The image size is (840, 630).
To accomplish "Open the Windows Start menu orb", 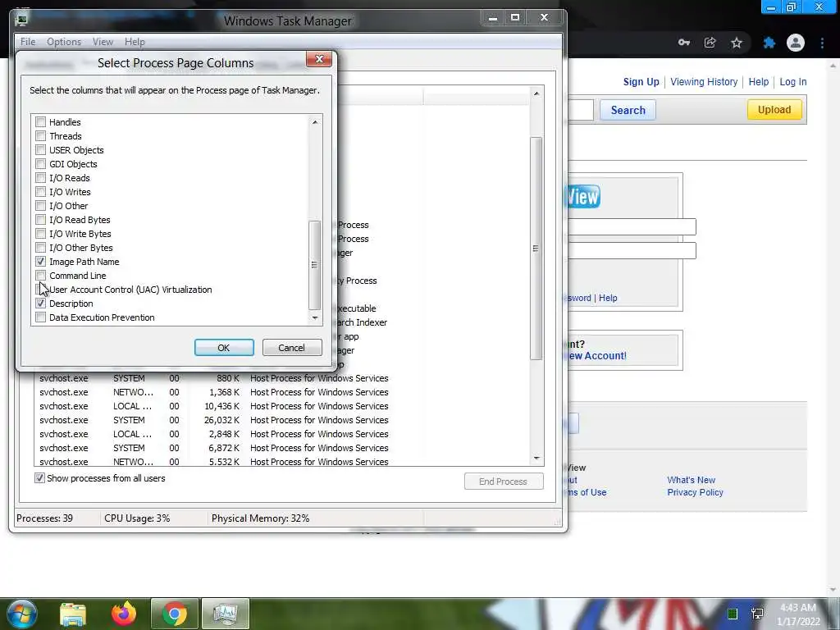I will (x=21, y=614).
